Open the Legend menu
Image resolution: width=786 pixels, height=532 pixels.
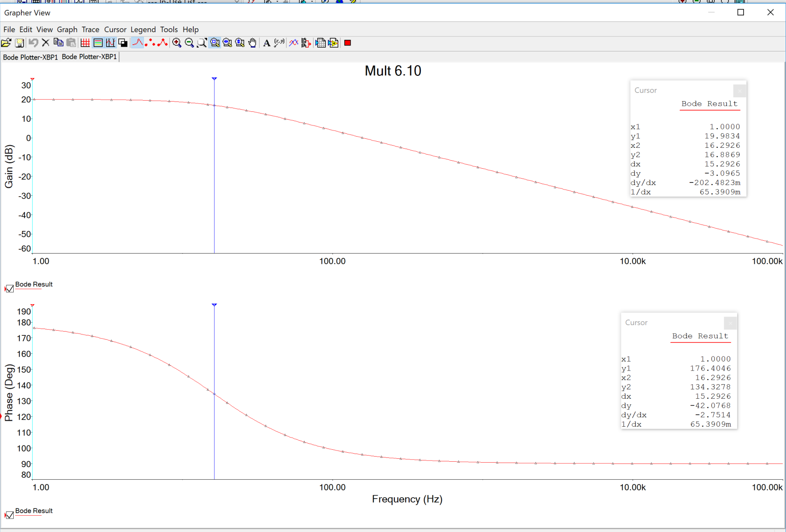143,30
